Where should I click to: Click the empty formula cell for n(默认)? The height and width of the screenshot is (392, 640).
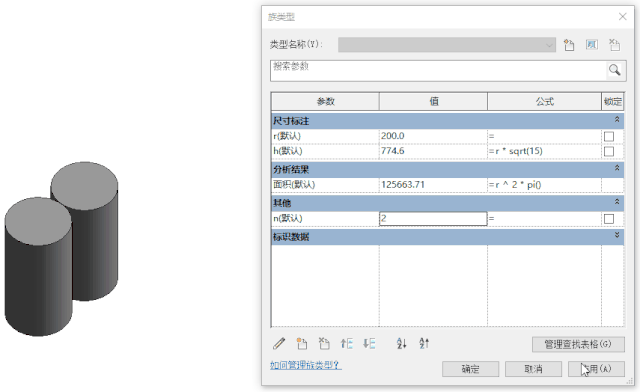[x=544, y=218]
